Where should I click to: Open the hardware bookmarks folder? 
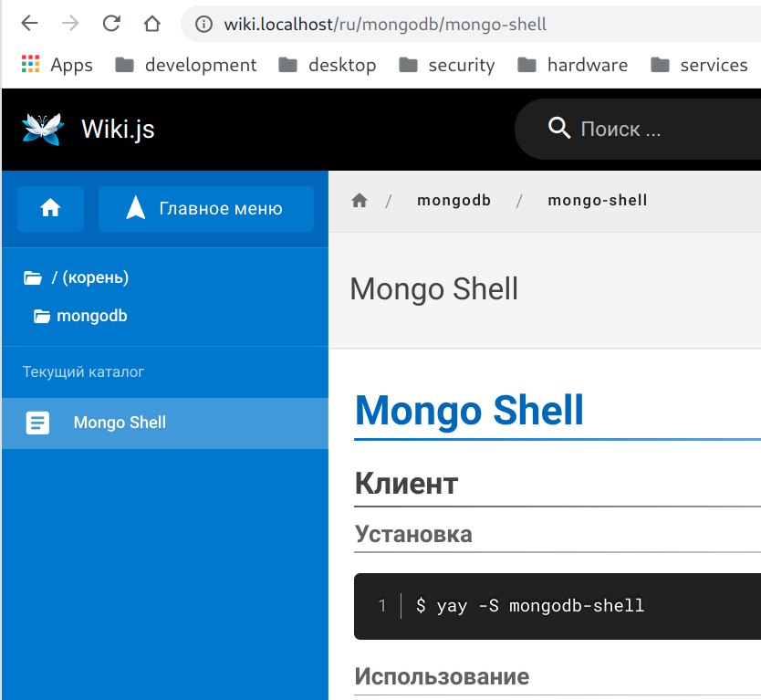tap(573, 65)
